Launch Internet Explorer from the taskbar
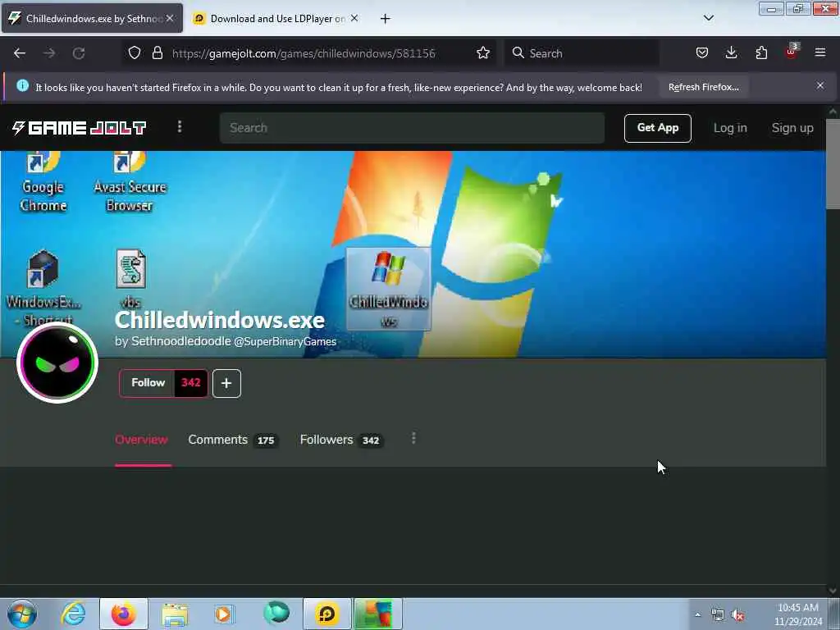This screenshot has width=840, height=630. tap(73, 614)
